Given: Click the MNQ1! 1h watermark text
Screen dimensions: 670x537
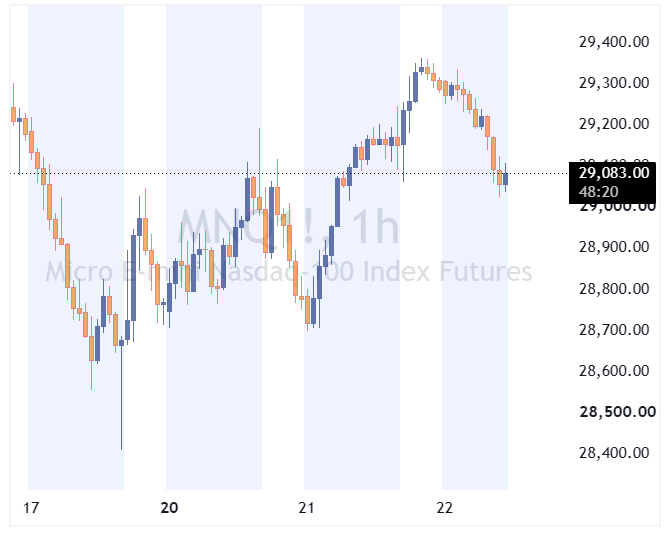Looking at the screenshot, I should [x=288, y=227].
